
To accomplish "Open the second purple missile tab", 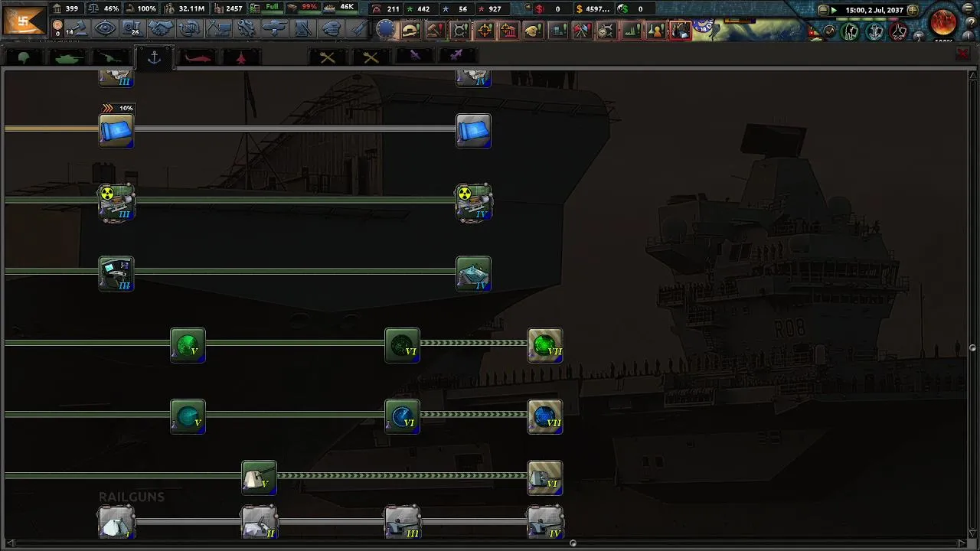I will pyautogui.click(x=457, y=56).
